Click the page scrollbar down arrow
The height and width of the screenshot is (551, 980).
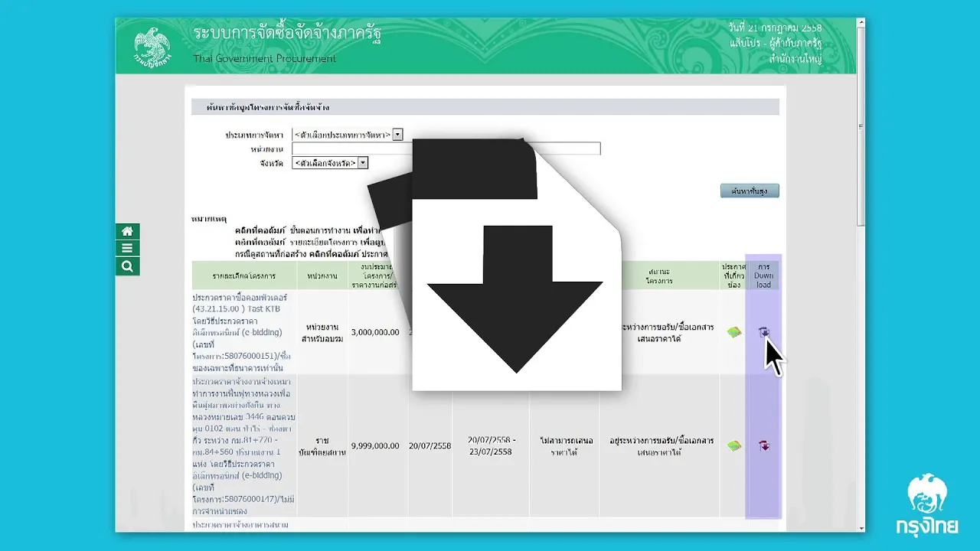(x=861, y=527)
